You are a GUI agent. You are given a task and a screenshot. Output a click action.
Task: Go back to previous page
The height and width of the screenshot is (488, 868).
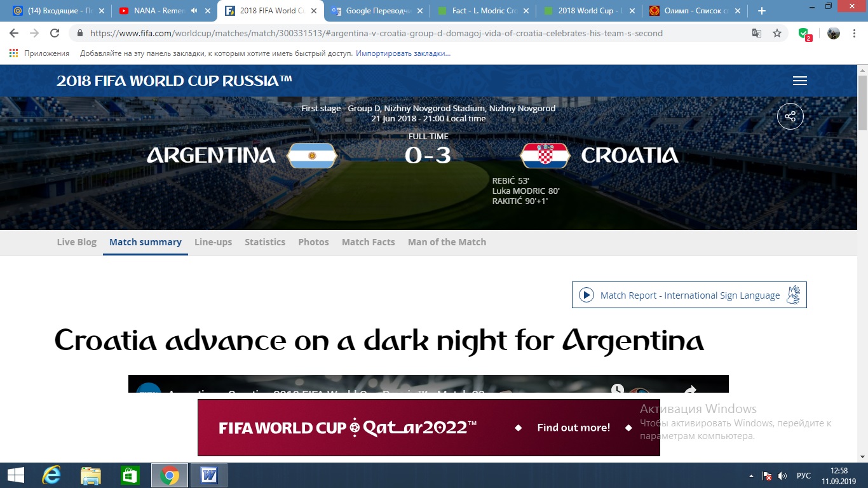pyautogui.click(x=14, y=33)
